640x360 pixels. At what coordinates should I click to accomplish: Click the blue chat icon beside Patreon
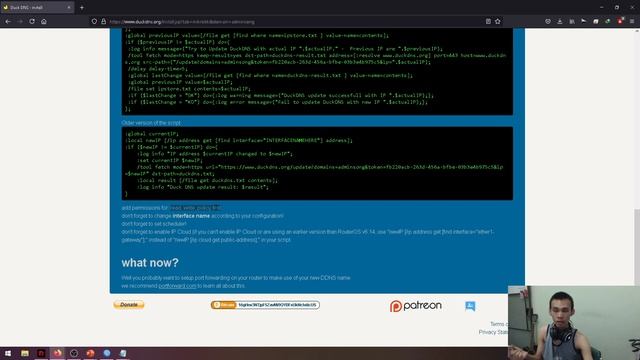point(470,306)
